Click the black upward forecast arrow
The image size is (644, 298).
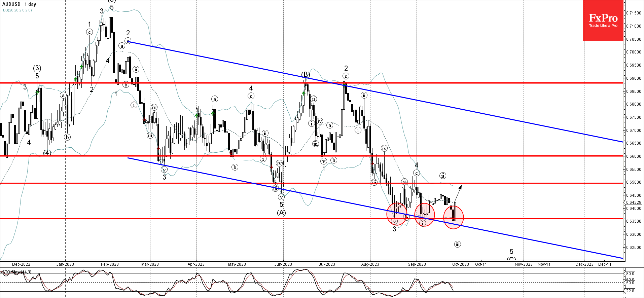pos(458,193)
